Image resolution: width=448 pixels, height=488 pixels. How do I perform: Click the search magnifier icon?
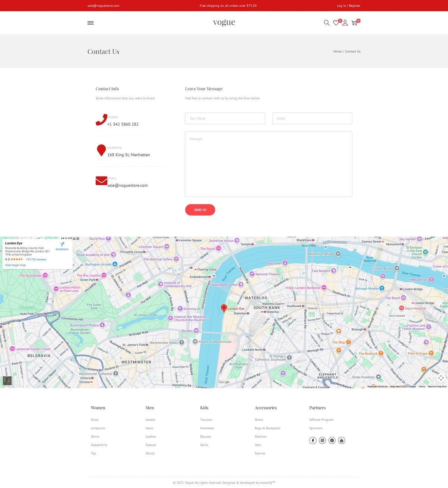click(327, 23)
